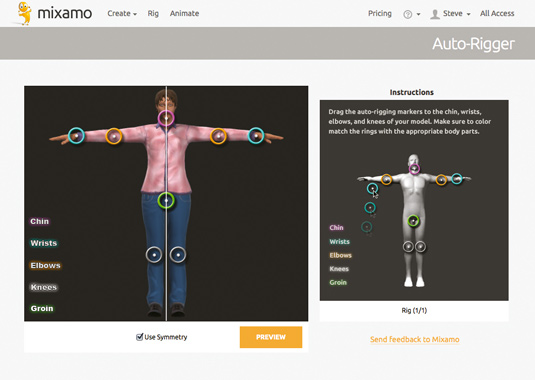Expand the help question mark dropdown
Viewport: 535px width, 380px height.
click(412, 14)
